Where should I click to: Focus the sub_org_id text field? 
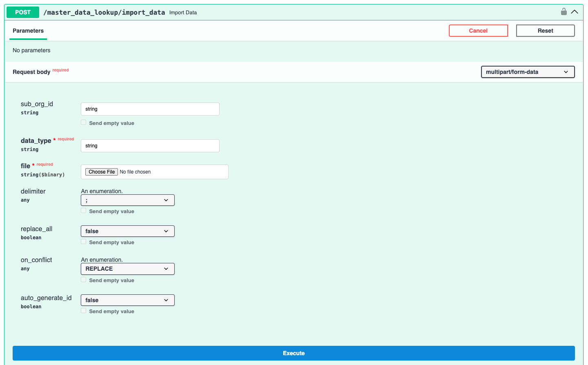(x=150, y=109)
